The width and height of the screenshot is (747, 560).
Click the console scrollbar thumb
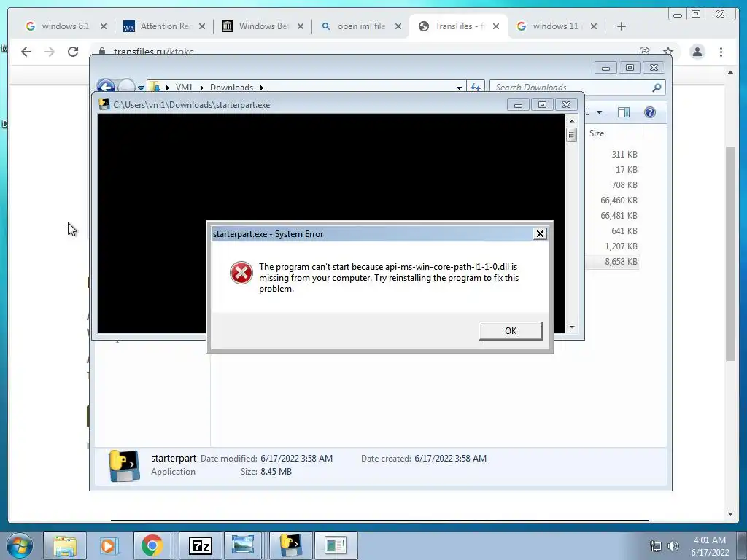[x=572, y=135]
